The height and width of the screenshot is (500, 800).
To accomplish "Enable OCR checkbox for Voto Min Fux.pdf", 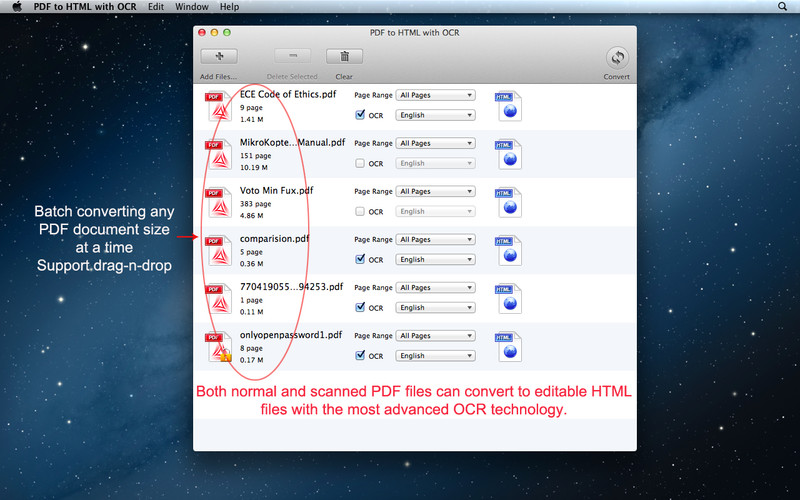I will click(360, 211).
